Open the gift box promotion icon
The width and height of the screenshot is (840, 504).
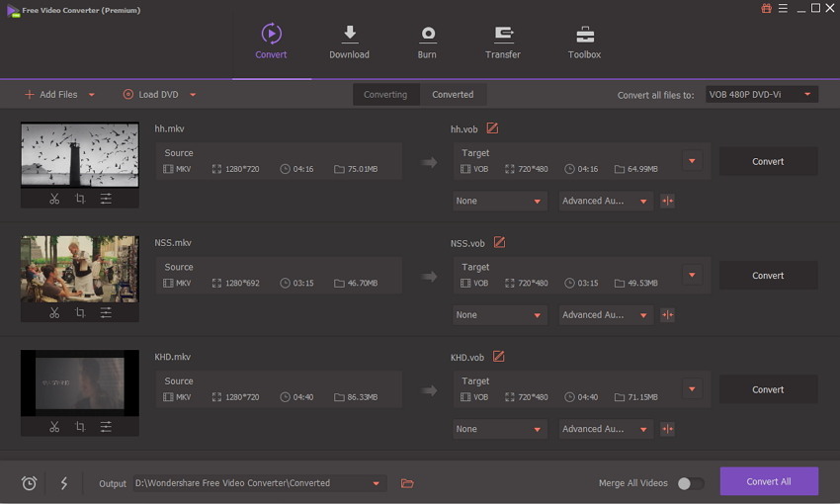click(766, 8)
